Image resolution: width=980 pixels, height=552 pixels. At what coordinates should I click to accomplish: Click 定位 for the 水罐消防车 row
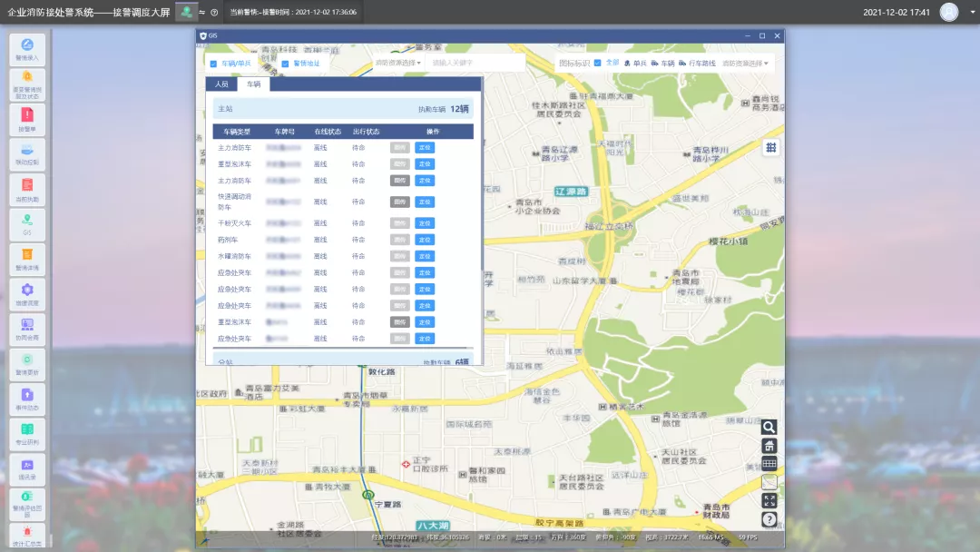[425, 256]
